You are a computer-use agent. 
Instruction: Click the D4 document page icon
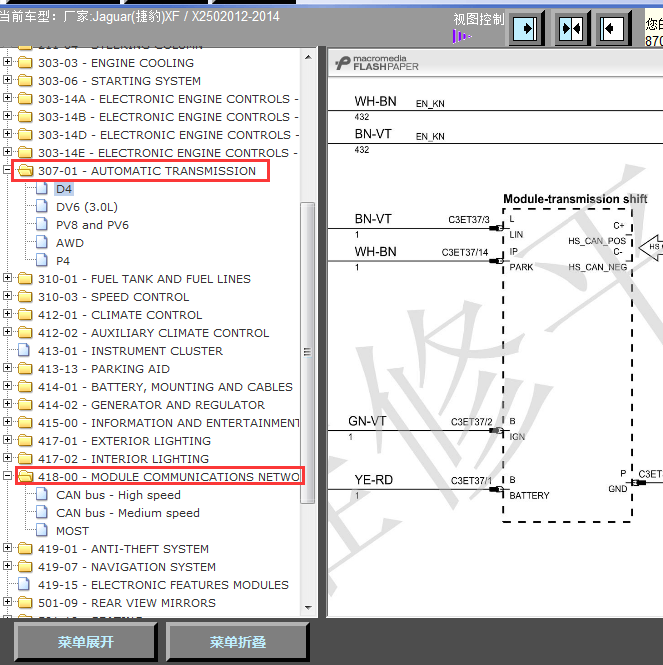42,189
